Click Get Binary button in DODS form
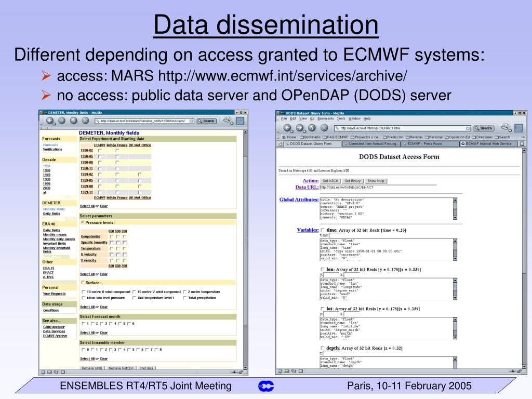This screenshot has width=532, height=399. coord(353,181)
